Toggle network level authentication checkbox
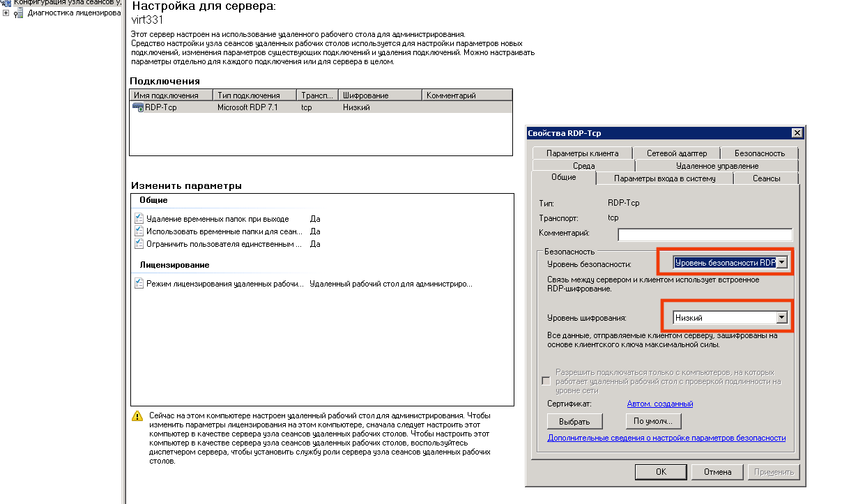Screen dimensions: 842x504 click(x=546, y=381)
